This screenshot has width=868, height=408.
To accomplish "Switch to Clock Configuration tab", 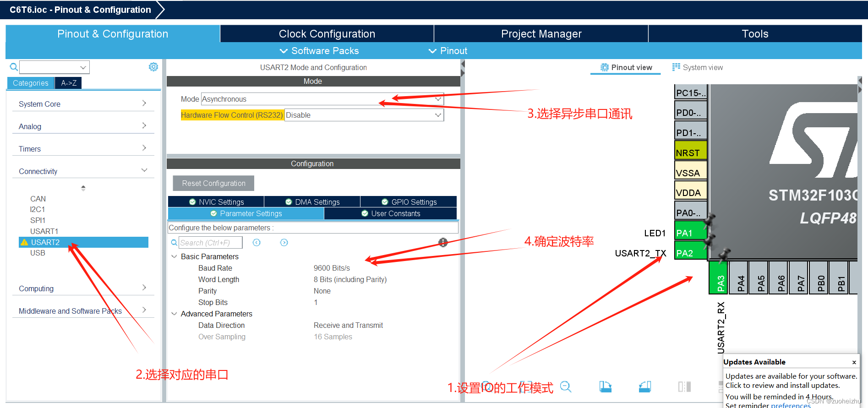I will [x=327, y=34].
